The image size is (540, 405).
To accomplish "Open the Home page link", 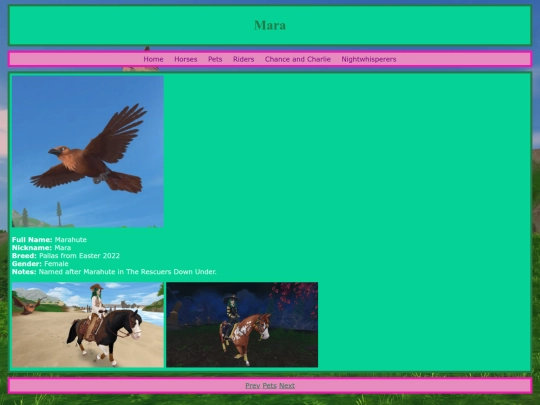I will tap(153, 59).
